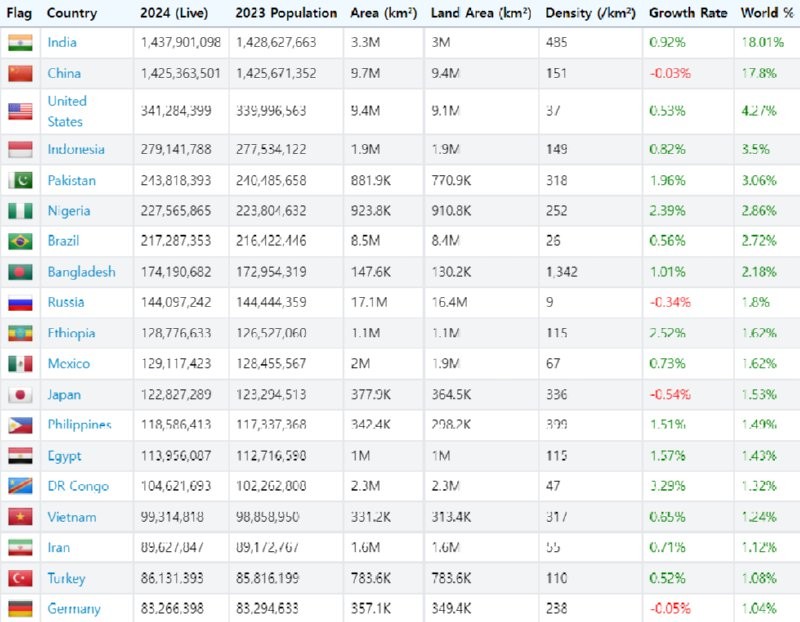Open the India country link
This screenshot has height=622, width=800.
point(62,42)
